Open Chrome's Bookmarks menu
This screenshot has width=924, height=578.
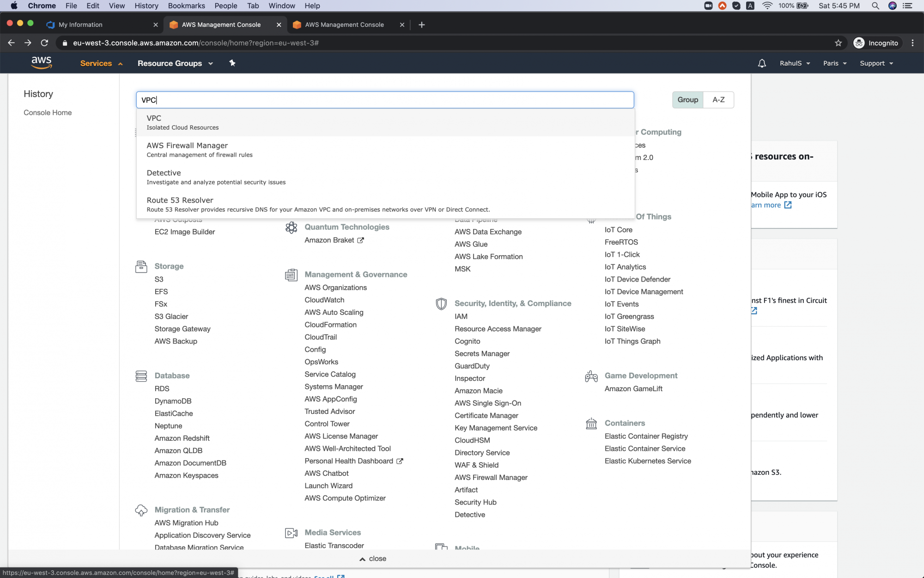pos(186,6)
